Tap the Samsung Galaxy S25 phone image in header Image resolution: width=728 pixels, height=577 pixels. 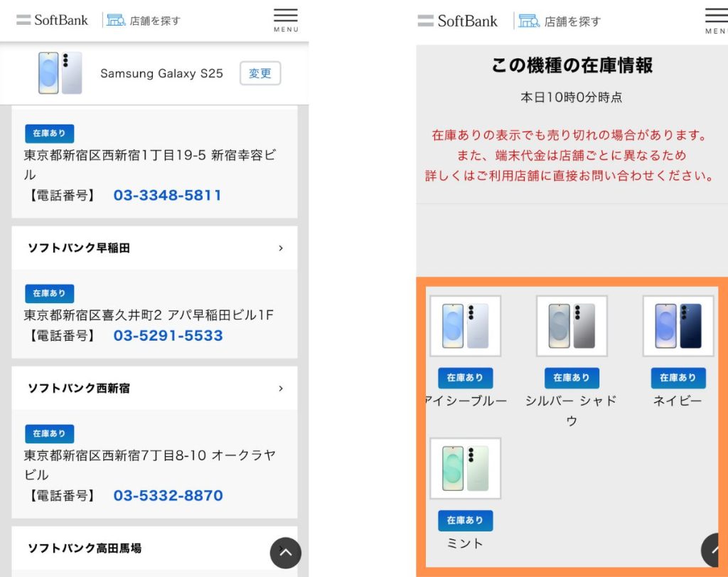point(60,73)
